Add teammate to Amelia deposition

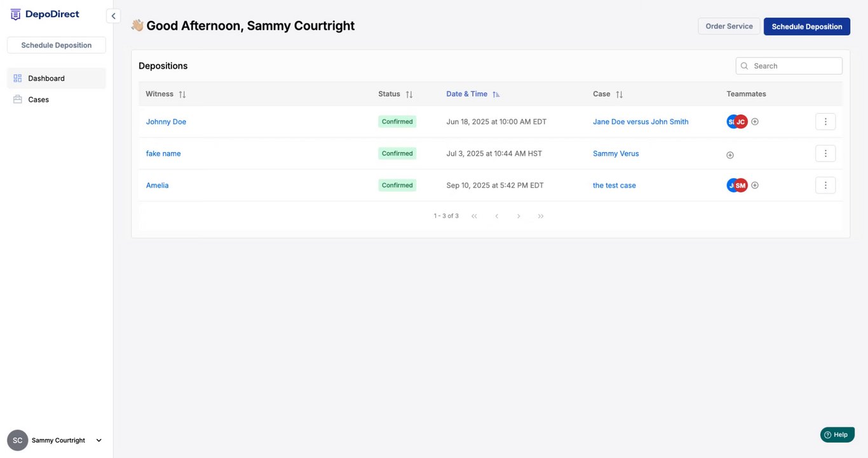(x=755, y=185)
